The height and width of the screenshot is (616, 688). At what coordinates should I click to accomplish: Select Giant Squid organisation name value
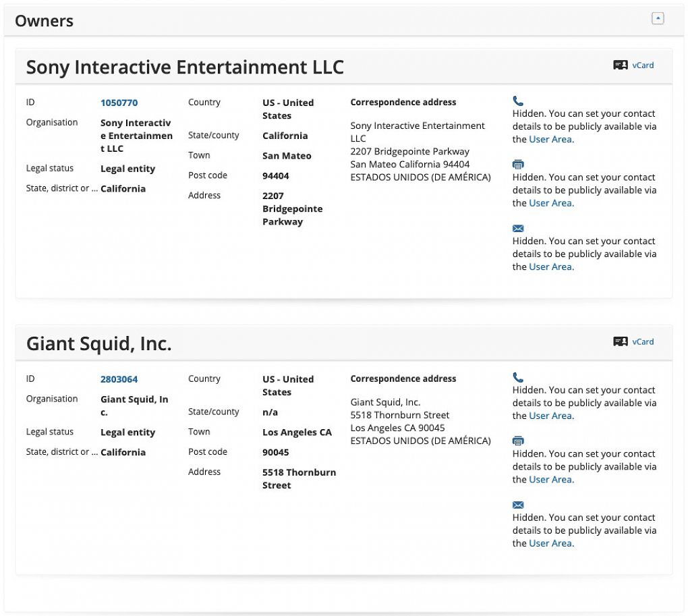(134, 406)
